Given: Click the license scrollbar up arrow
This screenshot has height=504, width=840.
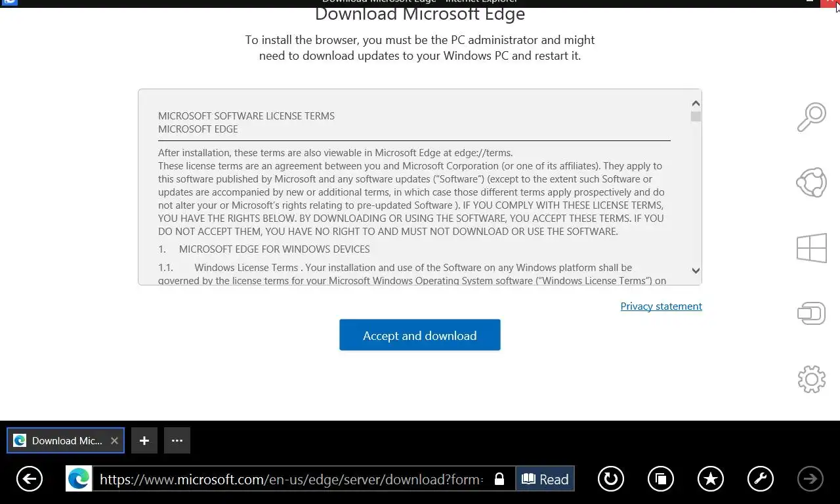Looking at the screenshot, I should (696, 103).
